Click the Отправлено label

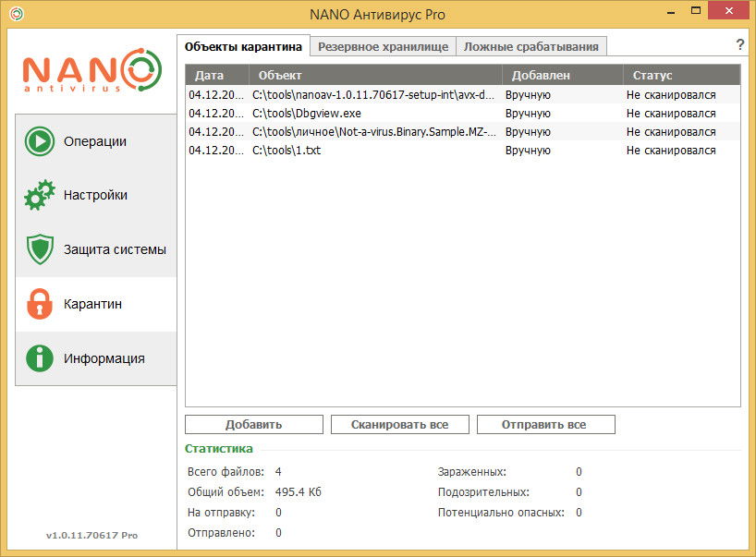[221, 532]
